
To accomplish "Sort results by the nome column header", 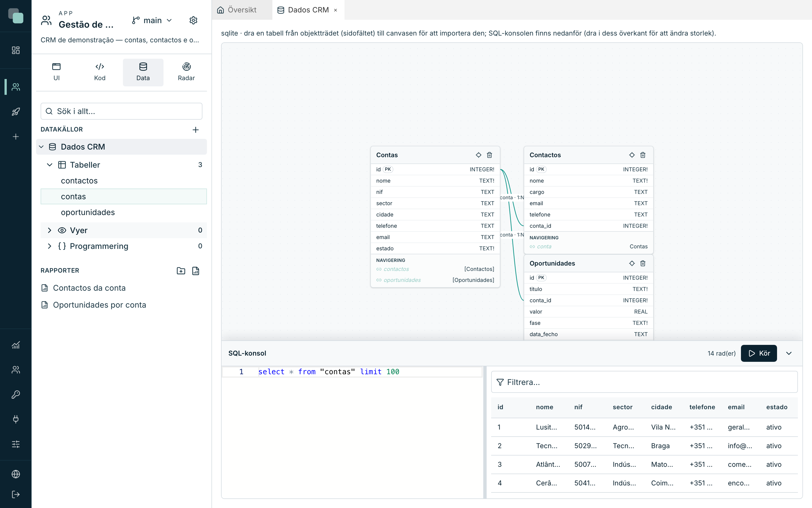I will 544,407.
